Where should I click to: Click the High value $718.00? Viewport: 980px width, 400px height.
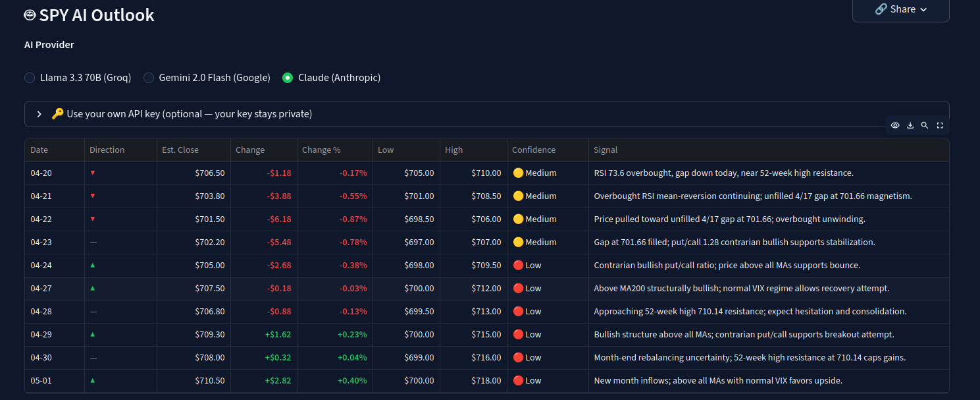click(486, 381)
